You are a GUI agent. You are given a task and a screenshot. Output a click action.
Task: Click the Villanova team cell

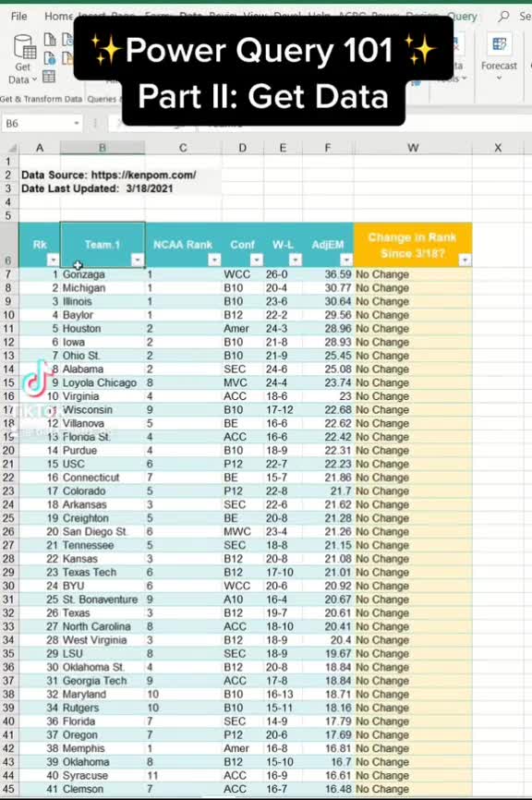tap(103, 423)
